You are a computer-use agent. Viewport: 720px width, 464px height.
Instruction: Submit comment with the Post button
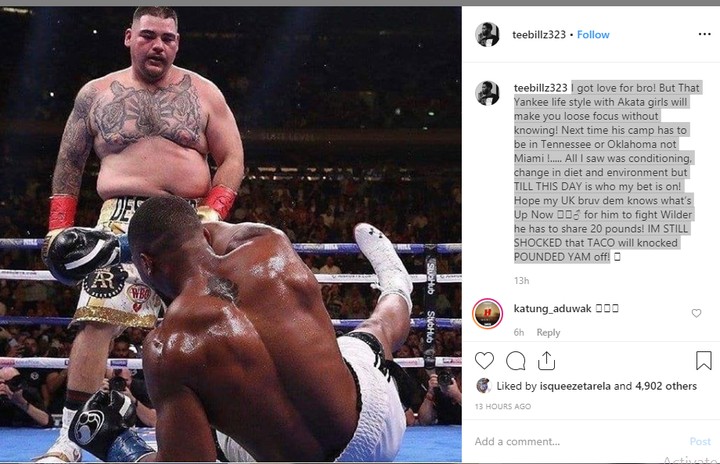pyautogui.click(x=700, y=441)
